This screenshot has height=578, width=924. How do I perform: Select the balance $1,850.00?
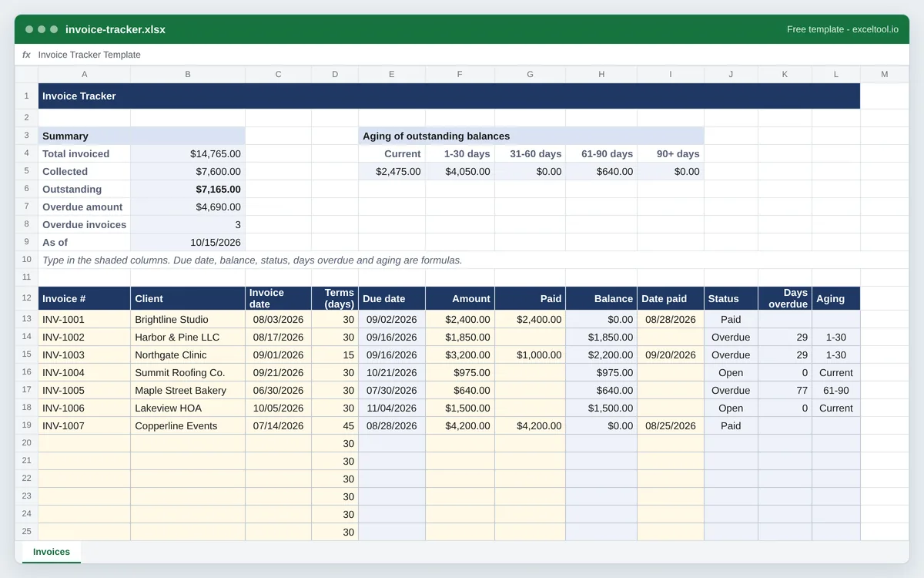click(x=601, y=337)
